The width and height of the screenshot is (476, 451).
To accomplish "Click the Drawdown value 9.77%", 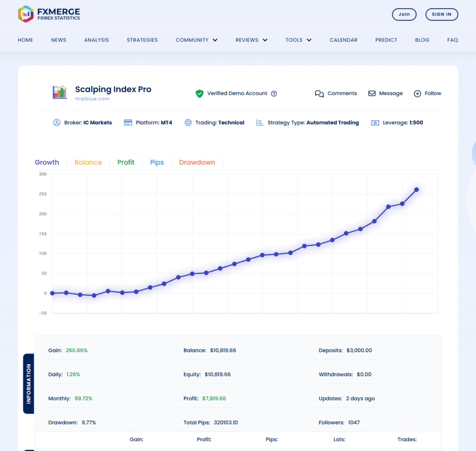I will pos(89,423).
